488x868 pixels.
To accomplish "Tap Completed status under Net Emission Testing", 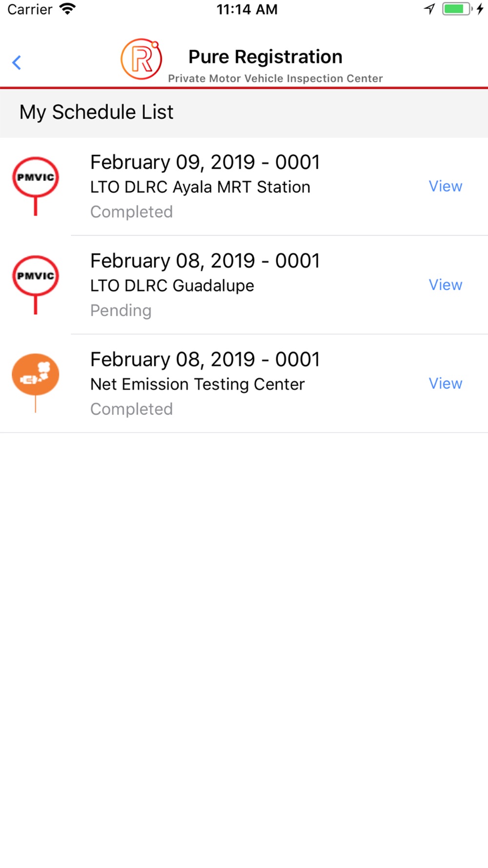I will (x=131, y=409).
